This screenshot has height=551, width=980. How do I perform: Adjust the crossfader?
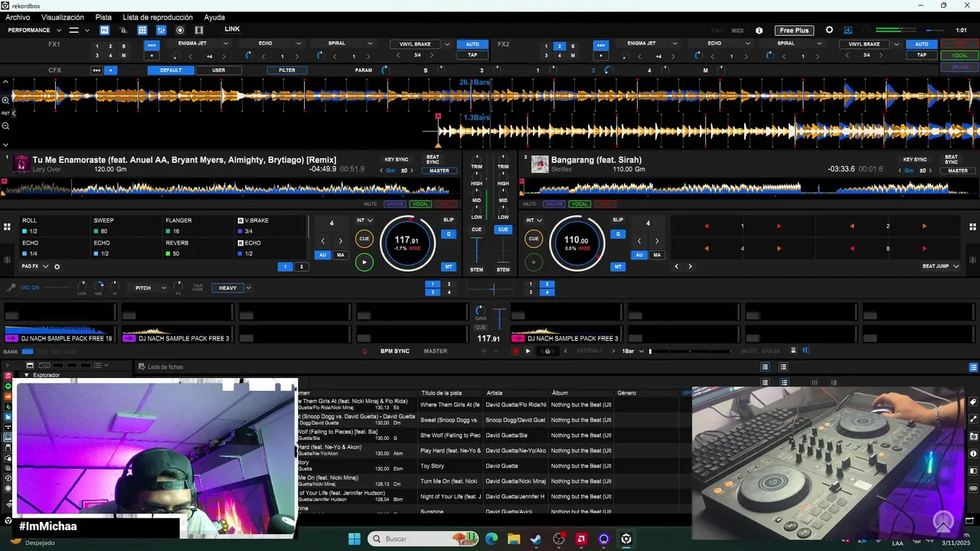(492, 289)
